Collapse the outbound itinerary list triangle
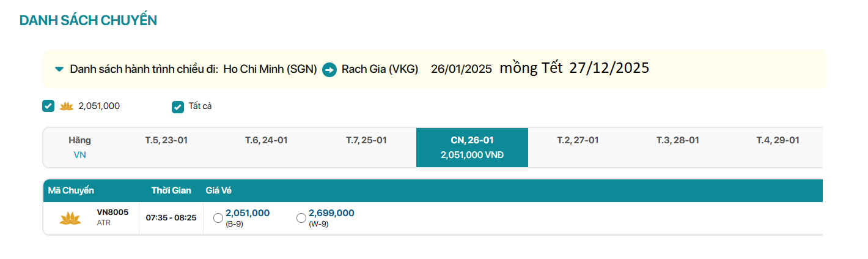868x259 pixels. (x=59, y=69)
